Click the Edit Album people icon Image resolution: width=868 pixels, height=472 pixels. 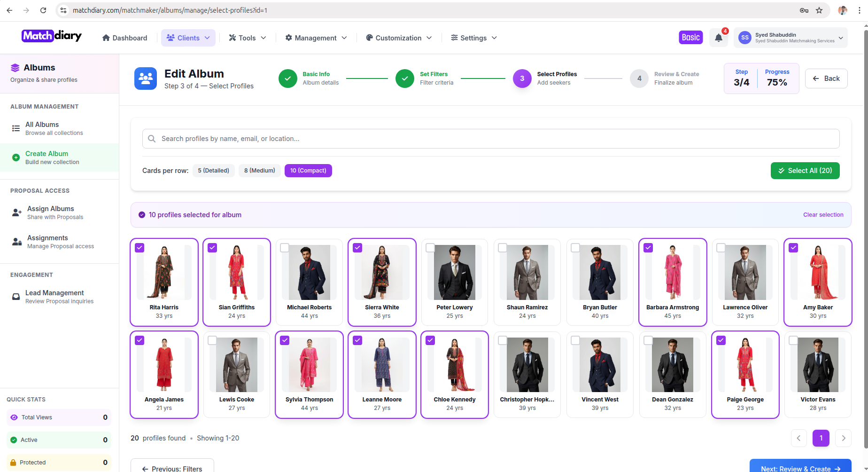pyautogui.click(x=146, y=79)
